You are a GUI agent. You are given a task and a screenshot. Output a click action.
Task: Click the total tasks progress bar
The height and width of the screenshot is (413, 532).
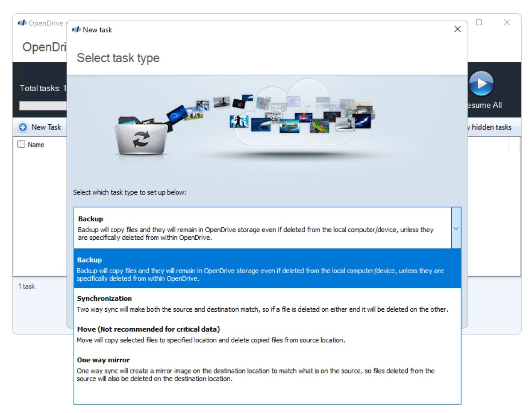[x=43, y=106]
